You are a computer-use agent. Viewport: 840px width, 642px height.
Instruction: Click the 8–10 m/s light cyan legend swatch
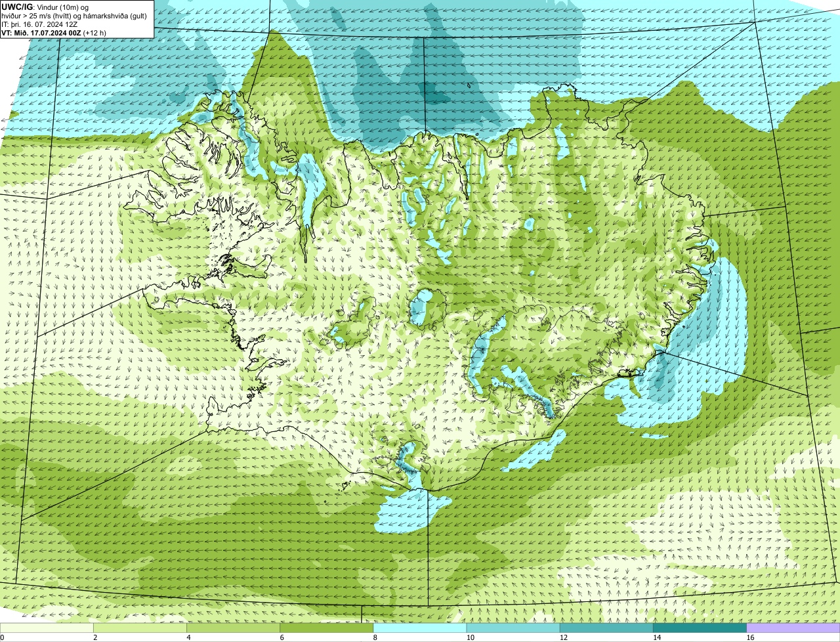click(420, 628)
